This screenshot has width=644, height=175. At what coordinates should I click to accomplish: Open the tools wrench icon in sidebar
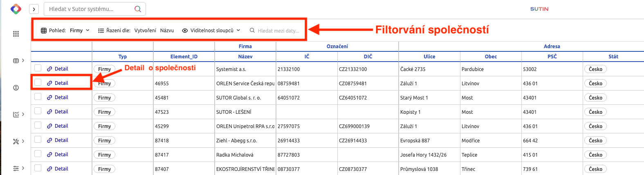tap(16, 142)
